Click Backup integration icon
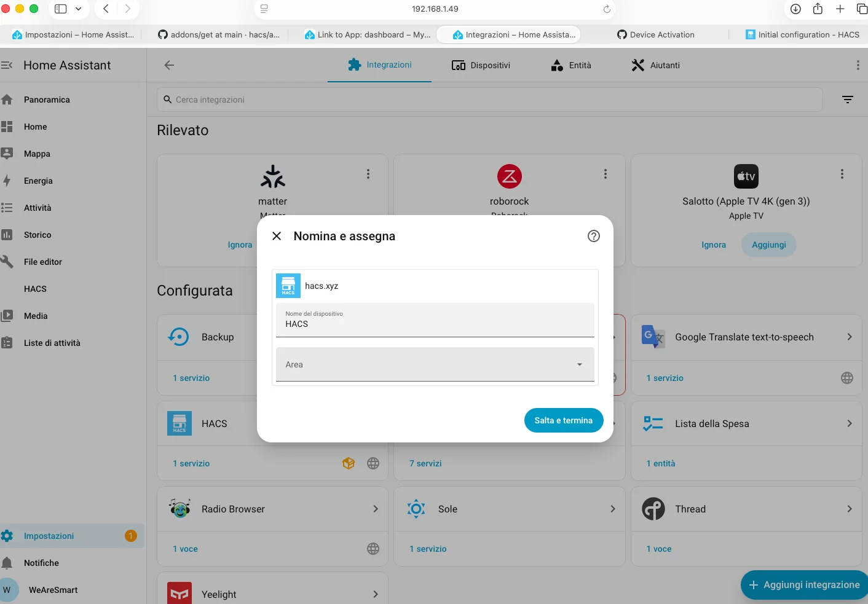The width and height of the screenshot is (868, 604). [179, 337]
